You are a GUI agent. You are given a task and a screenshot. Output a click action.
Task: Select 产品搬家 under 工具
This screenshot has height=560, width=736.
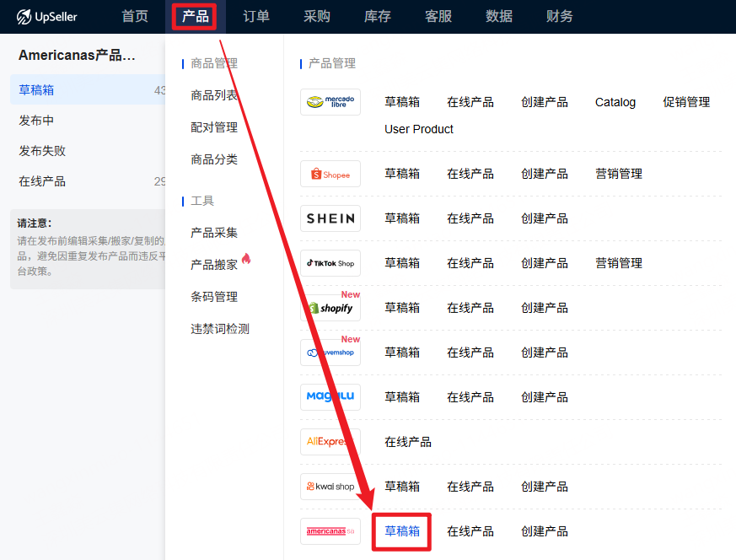click(214, 265)
